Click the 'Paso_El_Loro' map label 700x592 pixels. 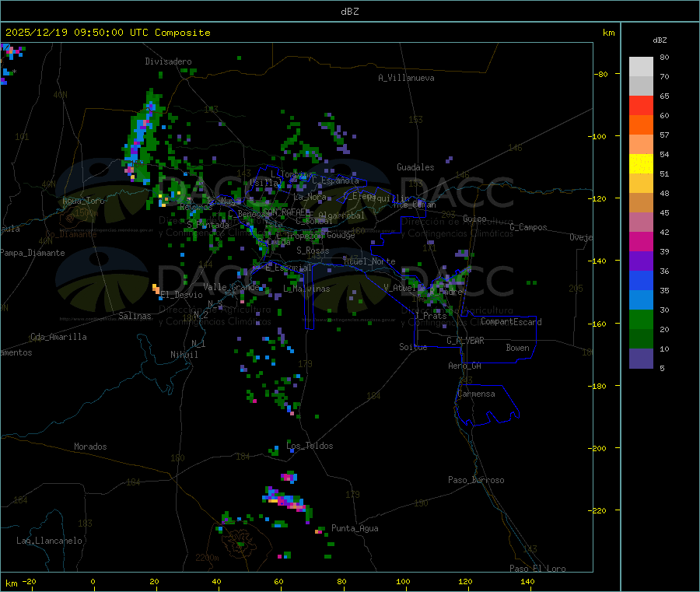pos(537,569)
